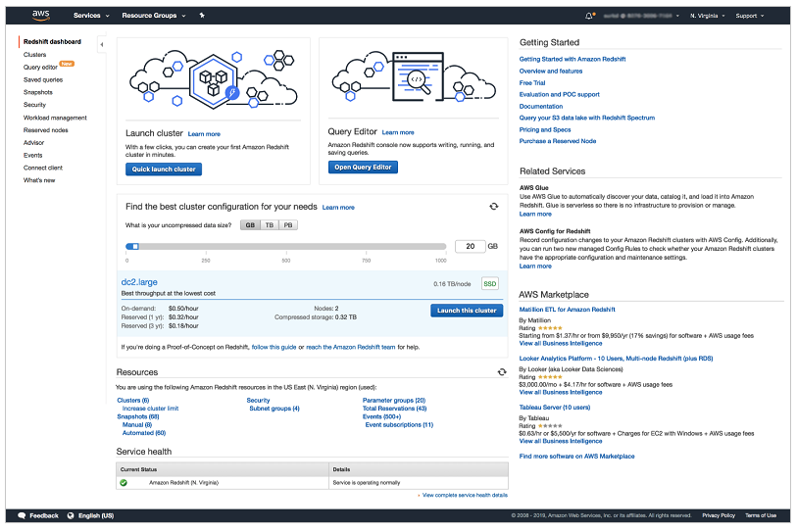Click the data size slider handle
Image resolution: width=797 pixels, height=532 pixels.
click(x=135, y=247)
